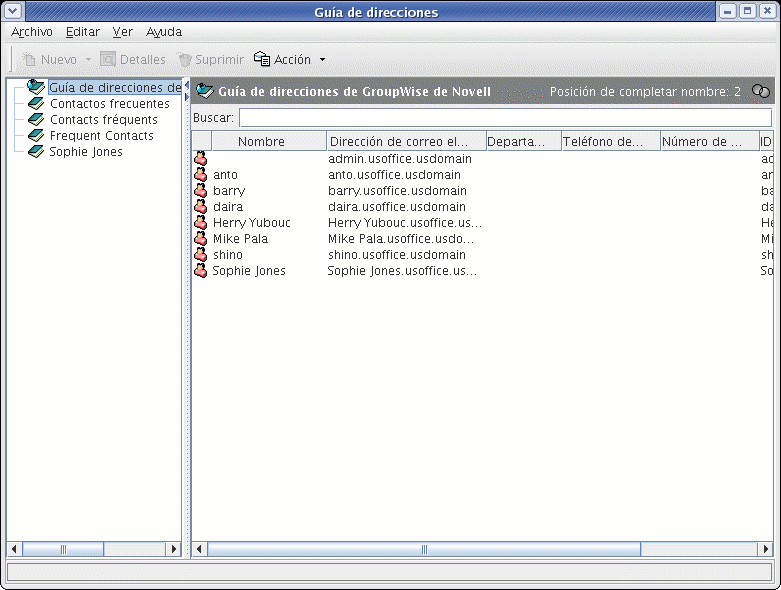
Task: Click shino.usoffice.usdomain email address
Action: 396,254
